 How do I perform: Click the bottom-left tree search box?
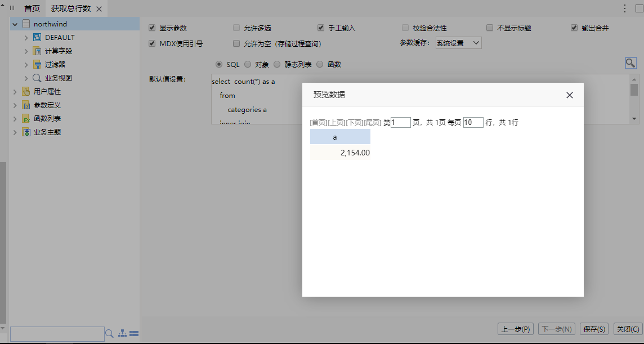pyautogui.click(x=57, y=334)
